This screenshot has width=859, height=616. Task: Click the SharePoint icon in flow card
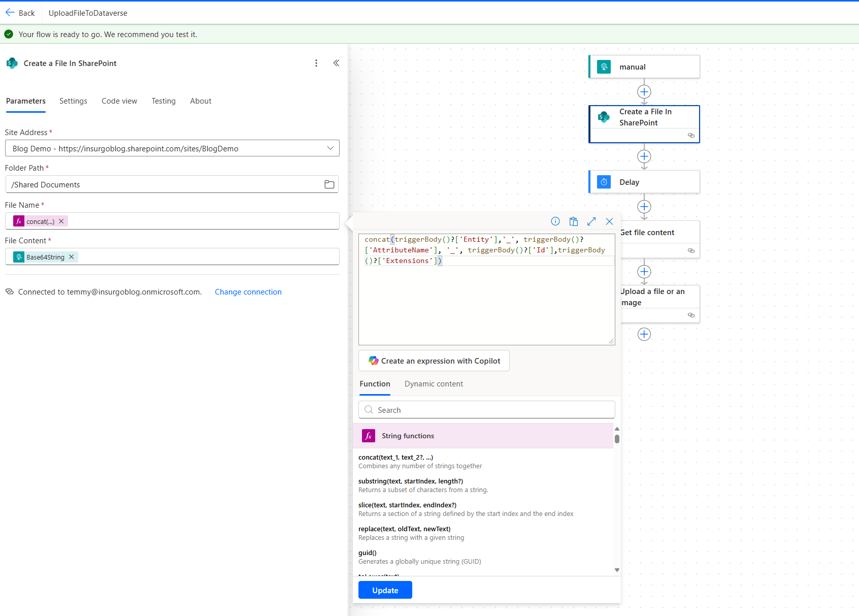tap(604, 117)
